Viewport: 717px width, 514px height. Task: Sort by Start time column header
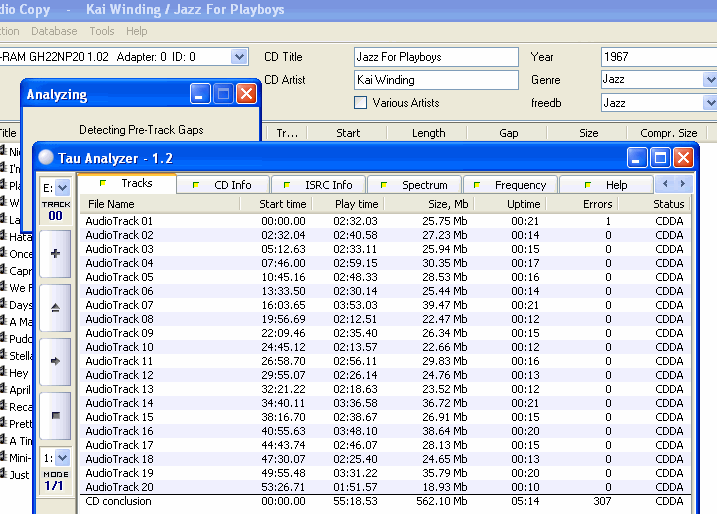click(x=276, y=204)
